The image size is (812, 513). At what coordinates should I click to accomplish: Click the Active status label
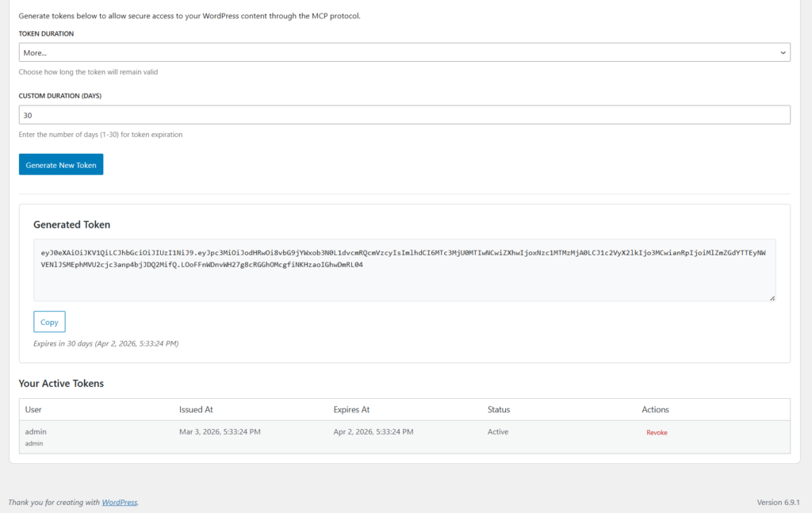coord(497,431)
